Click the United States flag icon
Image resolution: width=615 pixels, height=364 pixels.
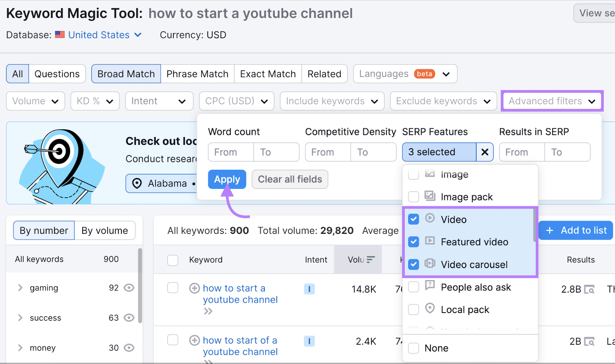[x=60, y=35]
